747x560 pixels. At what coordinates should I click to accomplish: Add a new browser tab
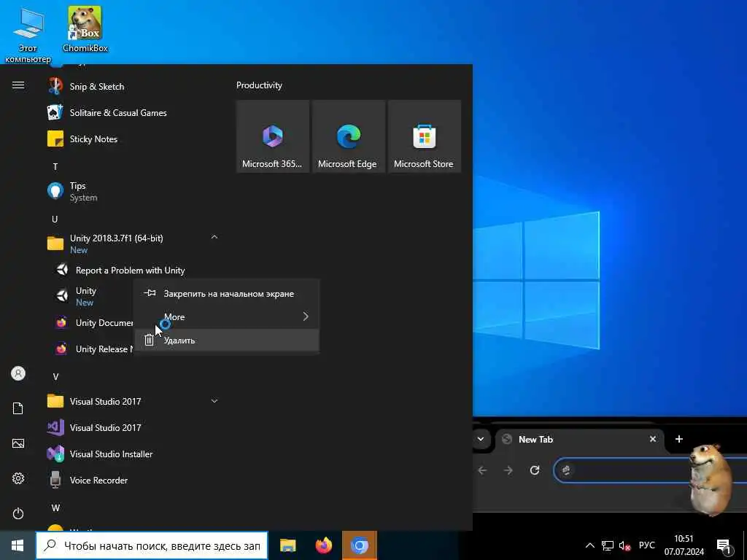pyautogui.click(x=679, y=439)
